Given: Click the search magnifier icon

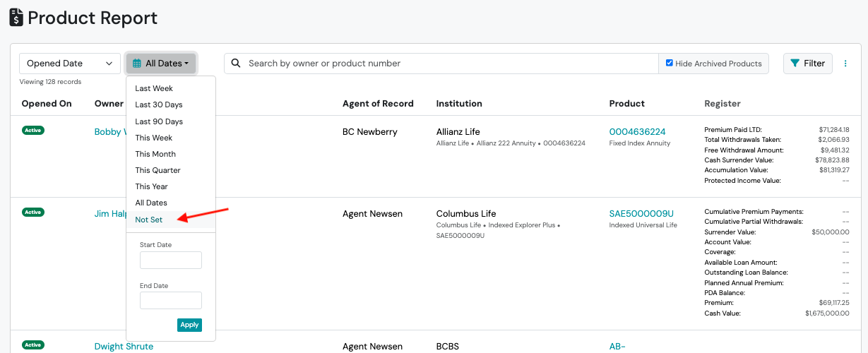Looking at the screenshot, I should click(236, 63).
